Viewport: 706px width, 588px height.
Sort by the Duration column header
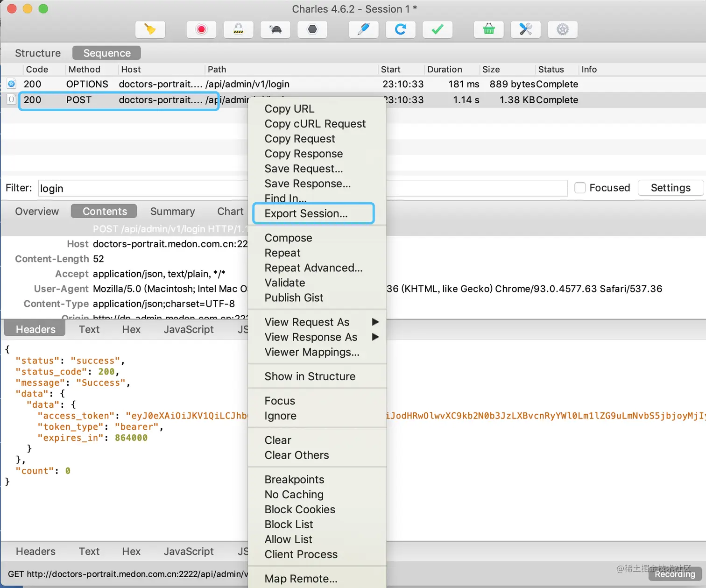coord(445,69)
